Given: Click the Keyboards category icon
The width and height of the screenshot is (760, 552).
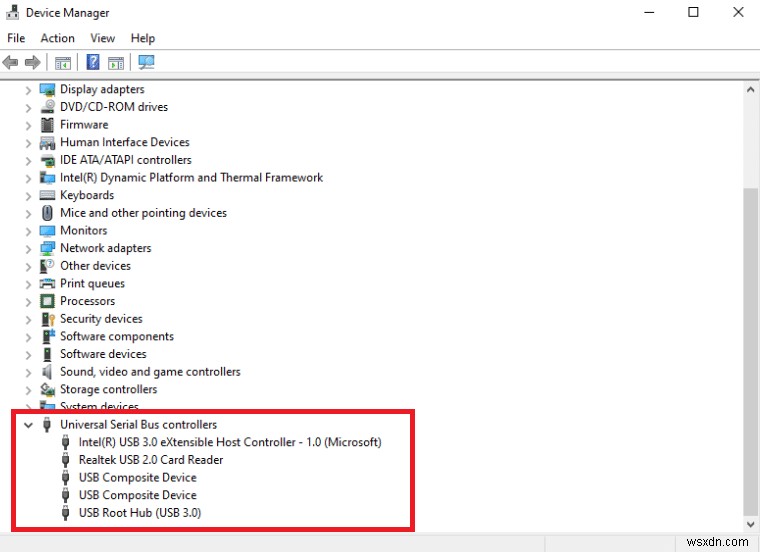Looking at the screenshot, I should [48, 195].
